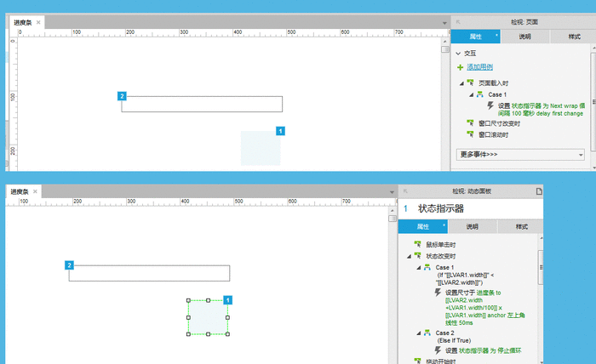The image size is (596, 364).
Task: Click the lightning action icon under page Case 1
Action: pos(490,105)
